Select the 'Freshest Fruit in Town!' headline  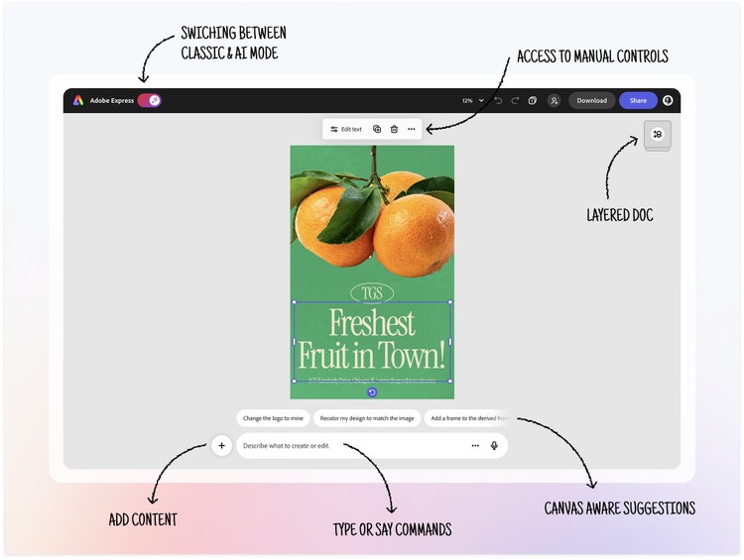pyautogui.click(x=372, y=340)
